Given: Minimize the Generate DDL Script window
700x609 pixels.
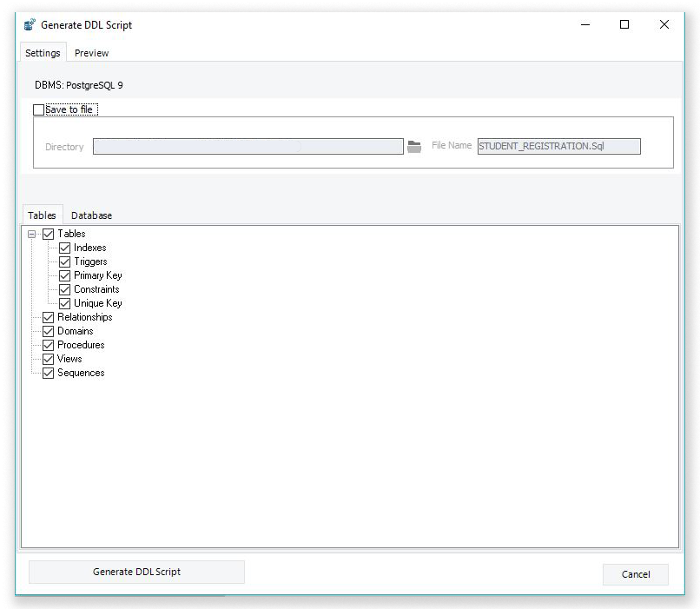Looking at the screenshot, I should click(x=585, y=25).
